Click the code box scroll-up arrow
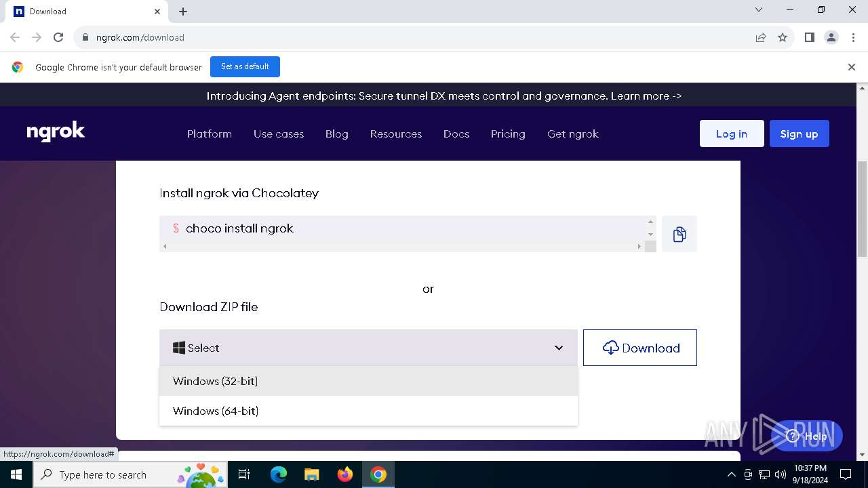The height and width of the screenshot is (488, 868). (x=650, y=222)
